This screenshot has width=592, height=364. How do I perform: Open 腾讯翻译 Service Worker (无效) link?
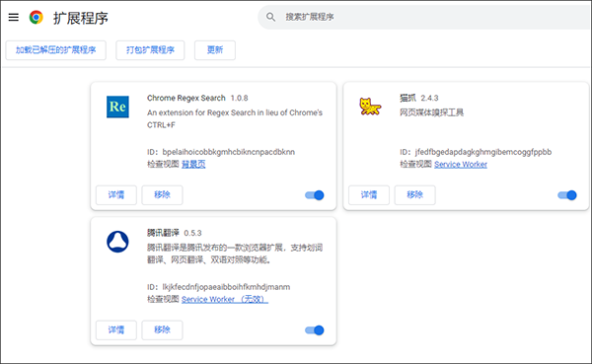tap(225, 300)
